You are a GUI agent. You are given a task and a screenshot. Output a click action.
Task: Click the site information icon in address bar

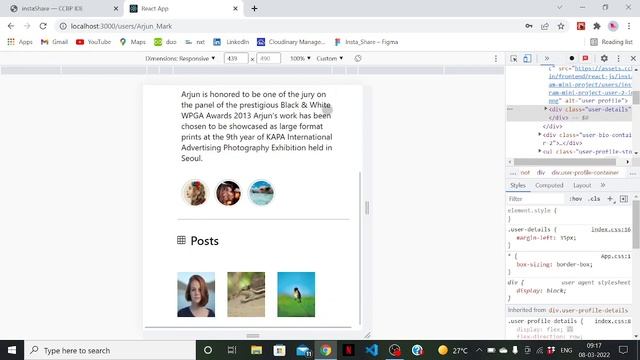coord(63,26)
